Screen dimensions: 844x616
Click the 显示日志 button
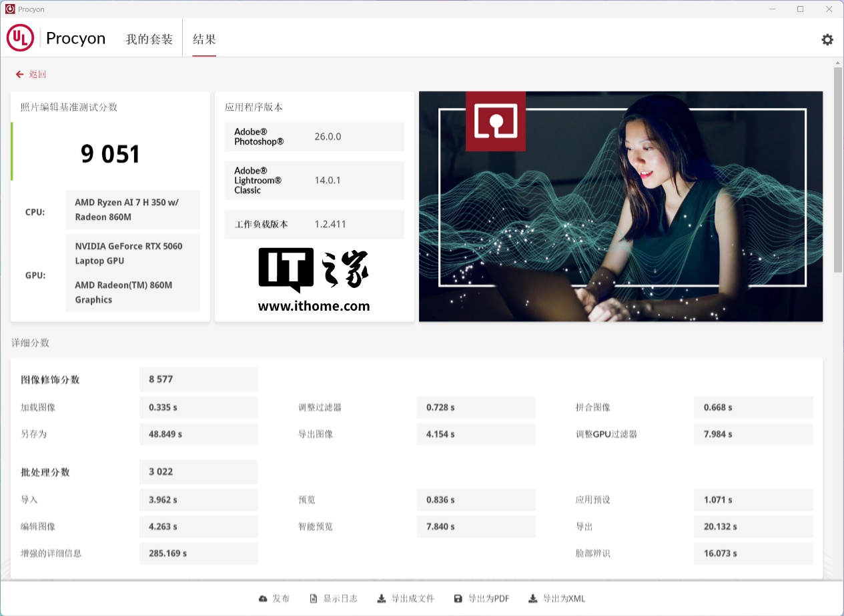[334, 598]
